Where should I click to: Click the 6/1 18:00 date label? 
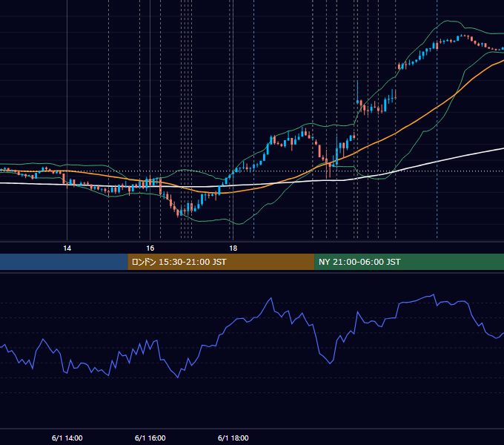(x=233, y=438)
